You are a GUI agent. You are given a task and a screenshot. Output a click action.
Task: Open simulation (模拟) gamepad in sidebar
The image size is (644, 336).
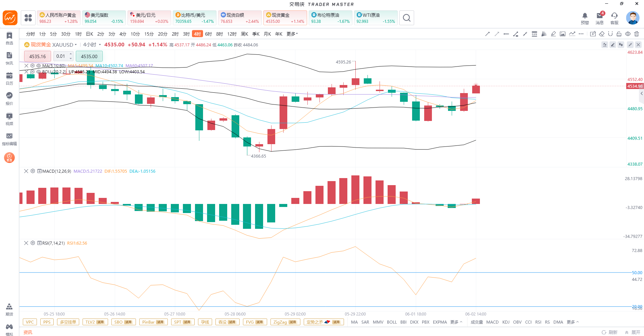9,330
